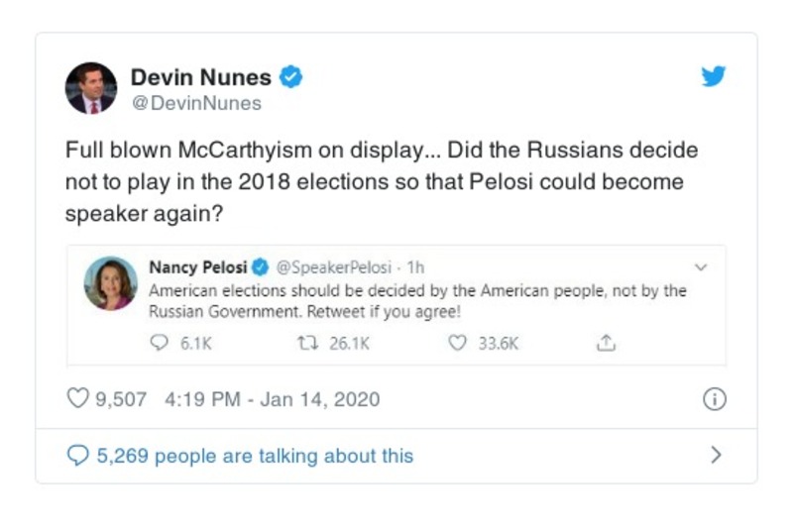Image resolution: width=793 pixels, height=532 pixels.
Task: Open "5,269 people are talking about this"
Action: click(254, 456)
